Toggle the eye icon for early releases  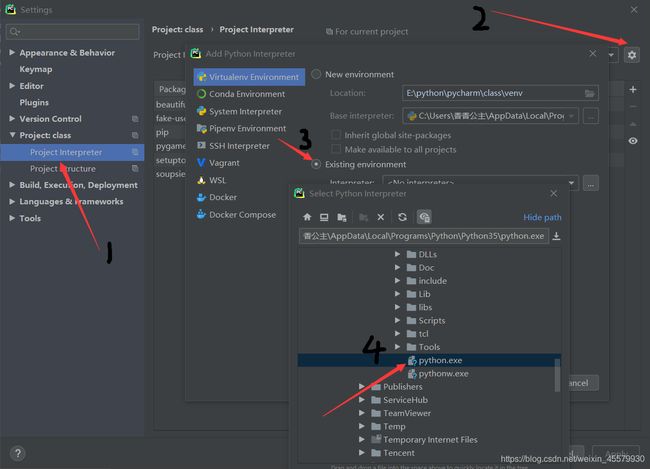point(633,141)
